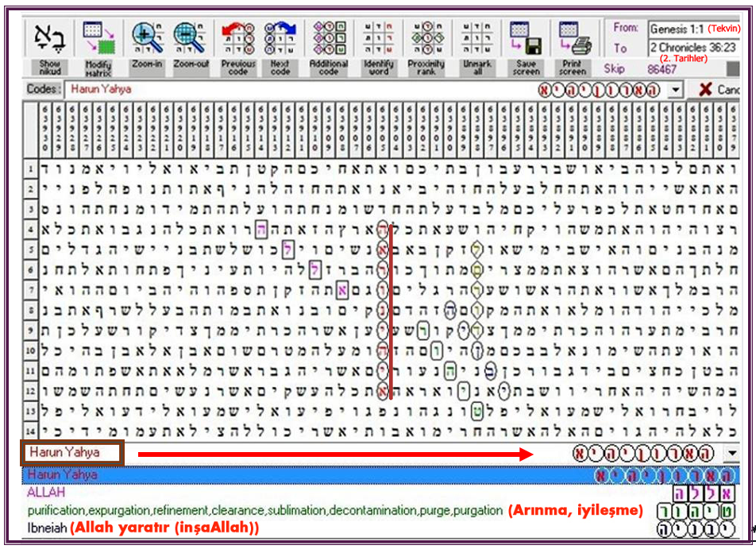The height and width of the screenshot is (553, 756).
Task: Click the From field Genesis 1:1
Action: (694, 29)
